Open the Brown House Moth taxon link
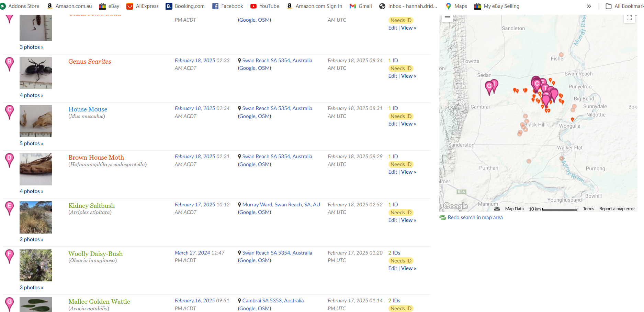 96,158
